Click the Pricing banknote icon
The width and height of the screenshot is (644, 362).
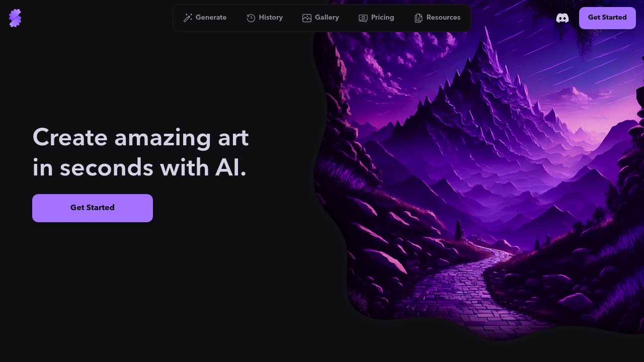coord(363,18)
